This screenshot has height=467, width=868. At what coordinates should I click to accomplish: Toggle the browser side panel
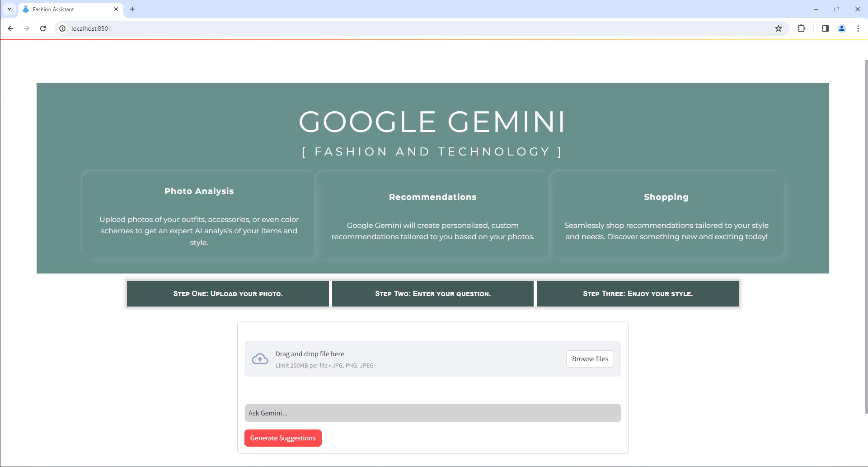pyautogui.click(x=826, y=28)
